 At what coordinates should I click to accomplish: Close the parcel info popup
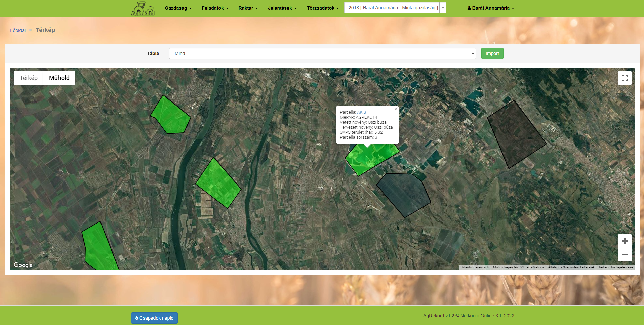coord(396,109)
